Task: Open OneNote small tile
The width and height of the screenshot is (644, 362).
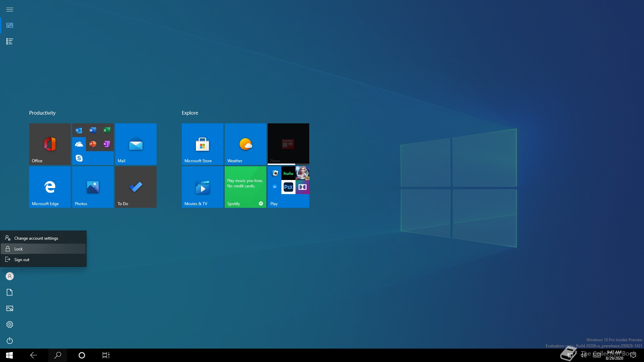Action: [x=107, y=144]
